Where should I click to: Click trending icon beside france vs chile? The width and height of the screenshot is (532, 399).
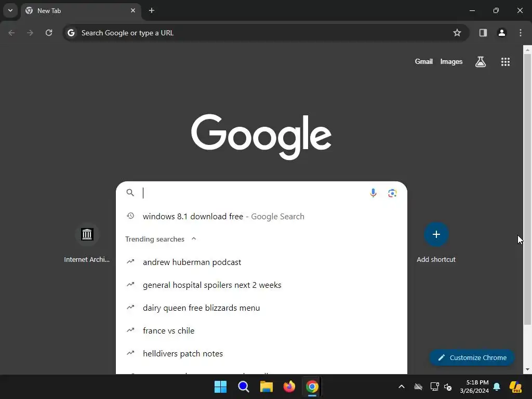130,330
